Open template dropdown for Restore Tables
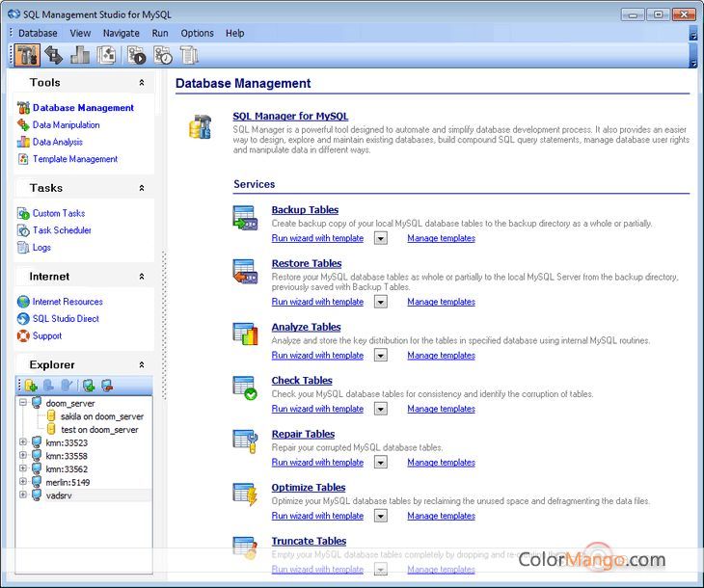This screenshot has width=704, height=588. point(381,302)
